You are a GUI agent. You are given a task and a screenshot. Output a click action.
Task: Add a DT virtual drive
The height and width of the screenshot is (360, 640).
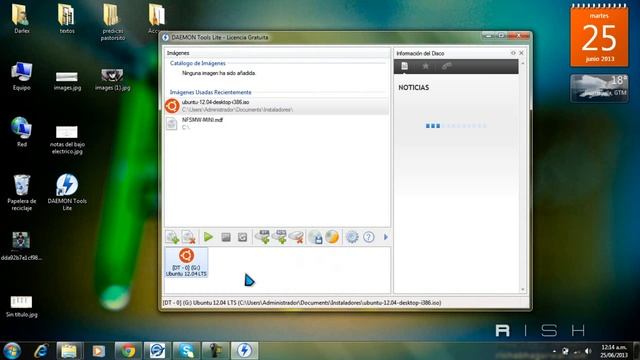click(x=263, y=237)
